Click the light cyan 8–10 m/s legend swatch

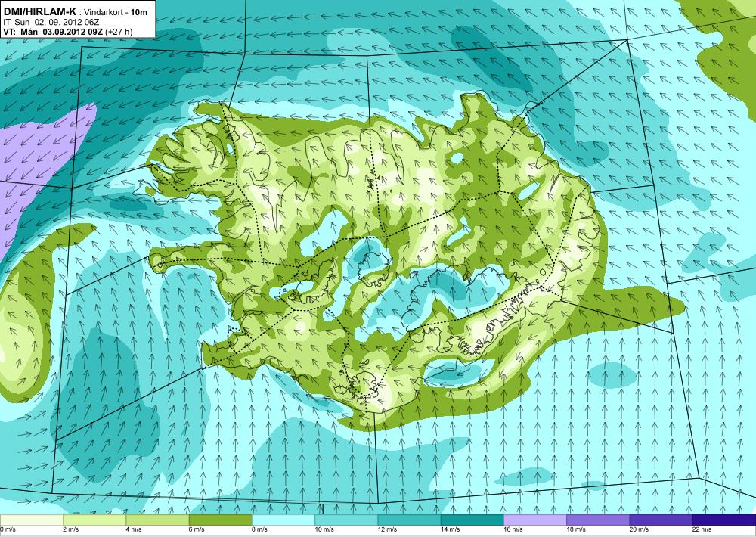pos(283,520)
